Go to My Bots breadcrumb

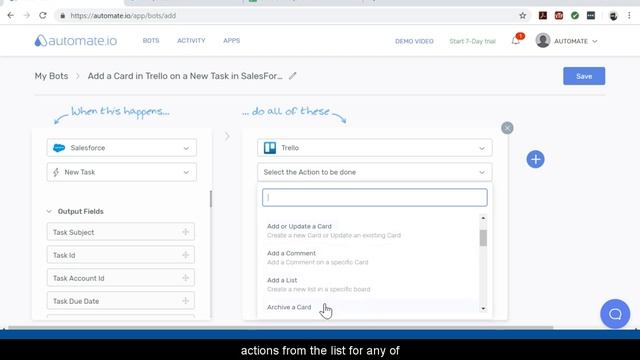tap(51, 76)
